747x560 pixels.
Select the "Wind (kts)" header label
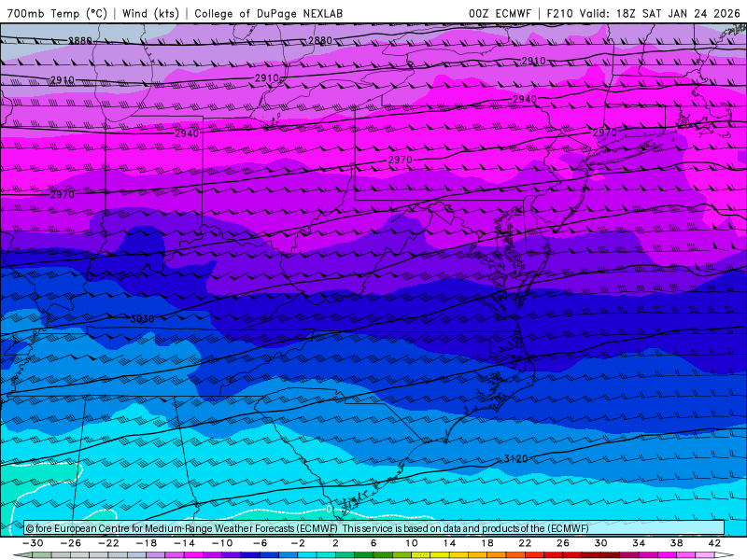pyautogui.click(x=150, y=13)
